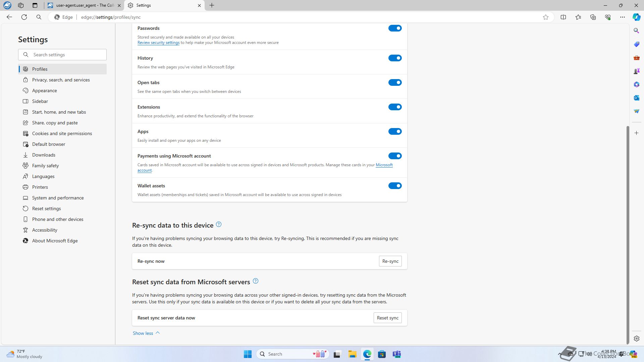Open Sidebar settings section
644x362 pixels.
point(62,102)
